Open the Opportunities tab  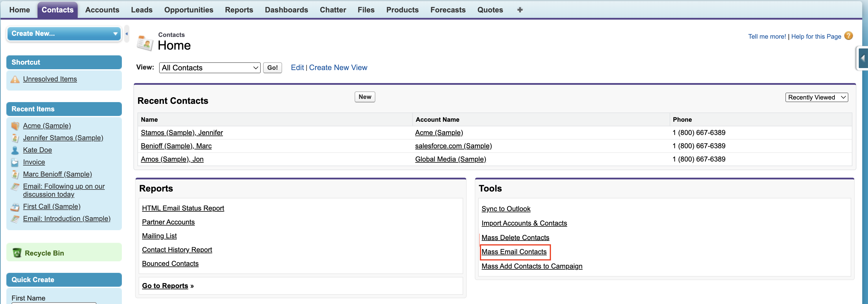(x=189, y=10)
